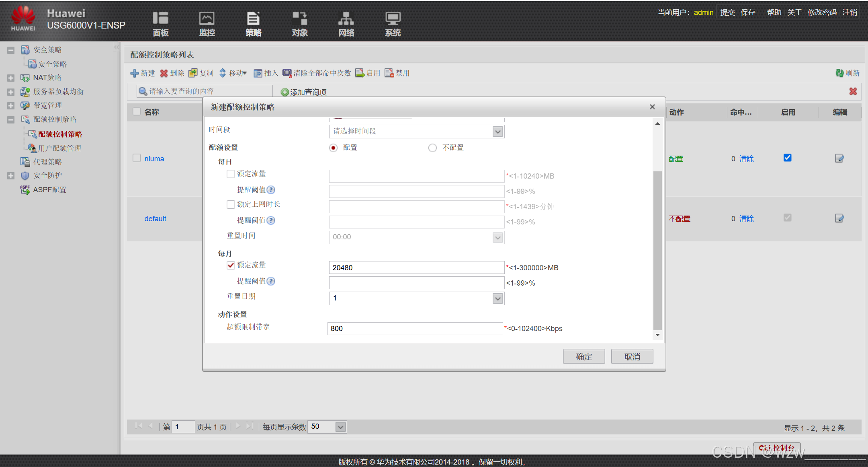This screenshot has height=467, width=868.
Task: Click the red clear-query X icon
Action: click(853, 91)
